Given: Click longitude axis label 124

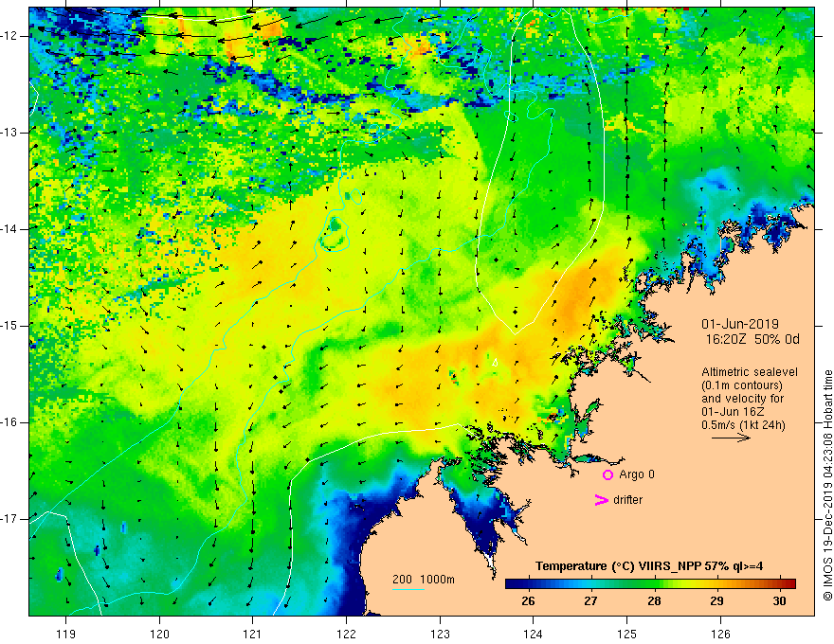Looking at the screenshot, I should click(x=533, y=634).
